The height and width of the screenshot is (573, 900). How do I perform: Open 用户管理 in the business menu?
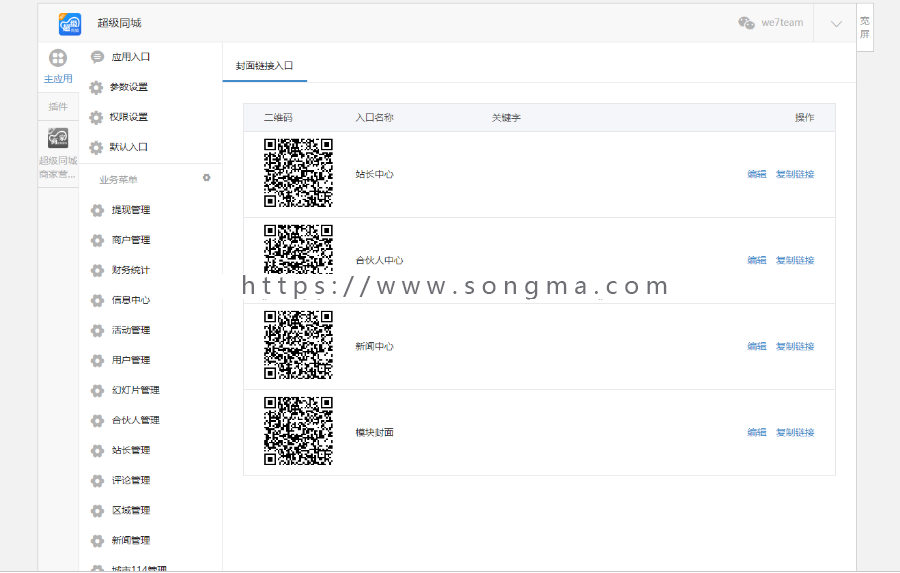[131, 360]
